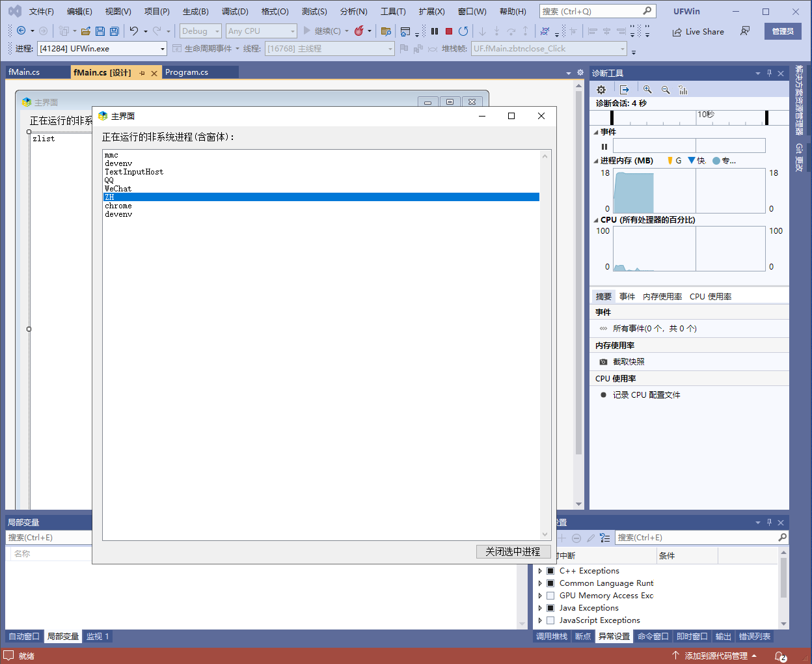Expand the Java Exceptions node

click(x=540, y=608)
